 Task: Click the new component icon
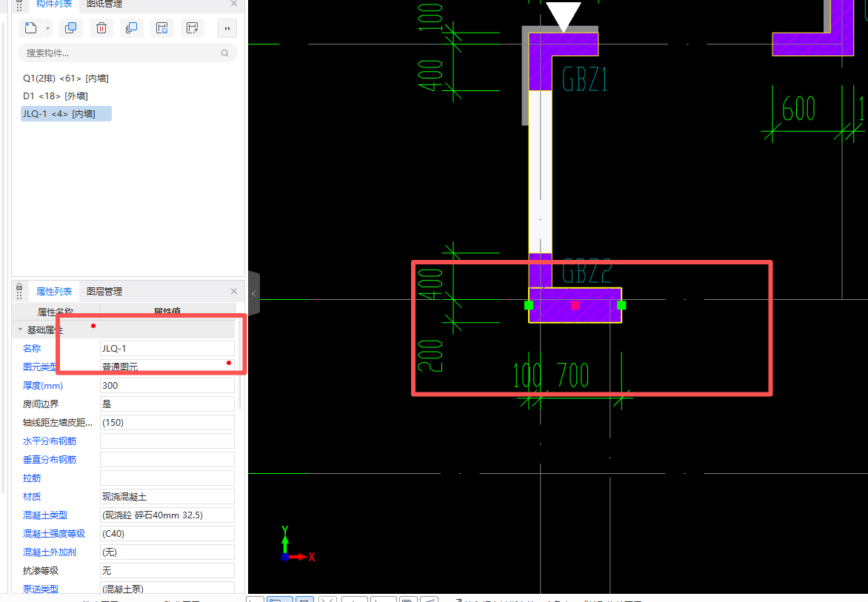[x=31, y=27]
